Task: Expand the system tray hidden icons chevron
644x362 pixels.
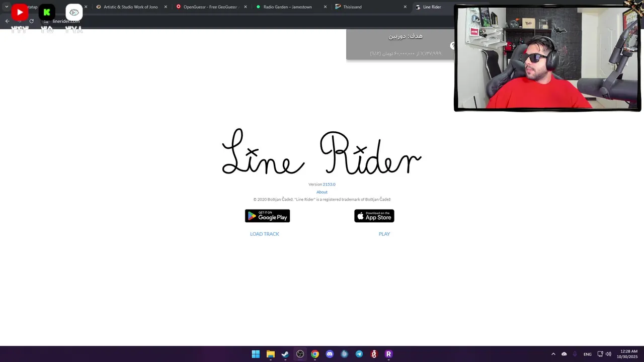Action: coord(553,354)
